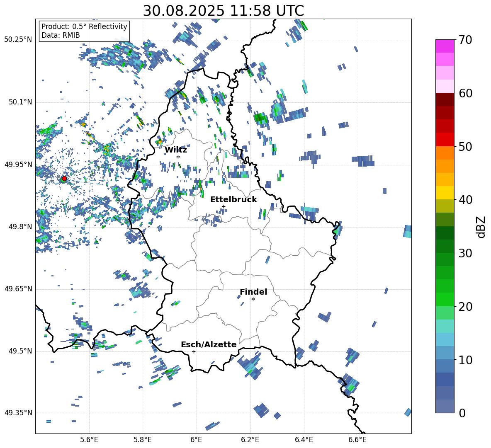Click the Product: 0.5° Reflectivity text
This screenshot has width=491, height=448.
pos(84,26)
